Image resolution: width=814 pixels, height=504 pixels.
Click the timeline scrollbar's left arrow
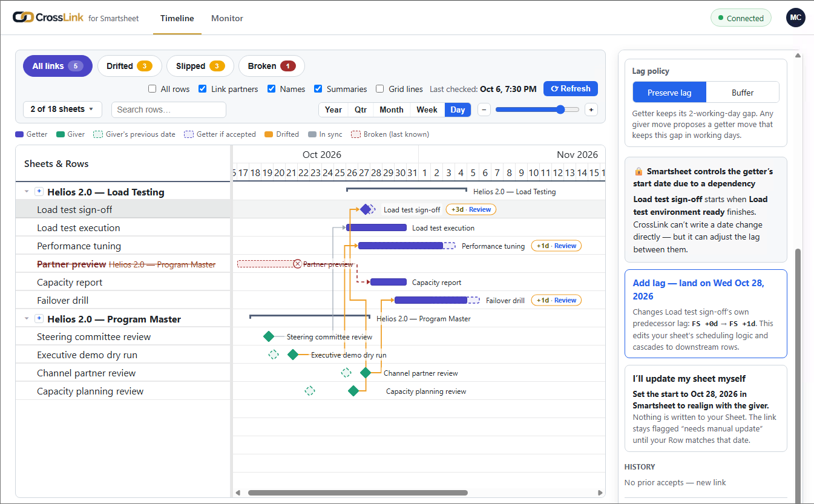(238, 493)
